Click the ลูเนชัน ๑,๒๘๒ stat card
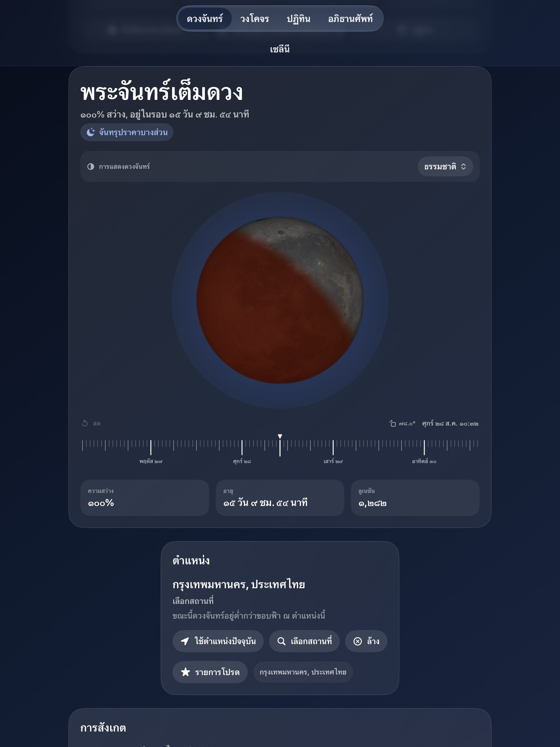 (x=415, y=498)
